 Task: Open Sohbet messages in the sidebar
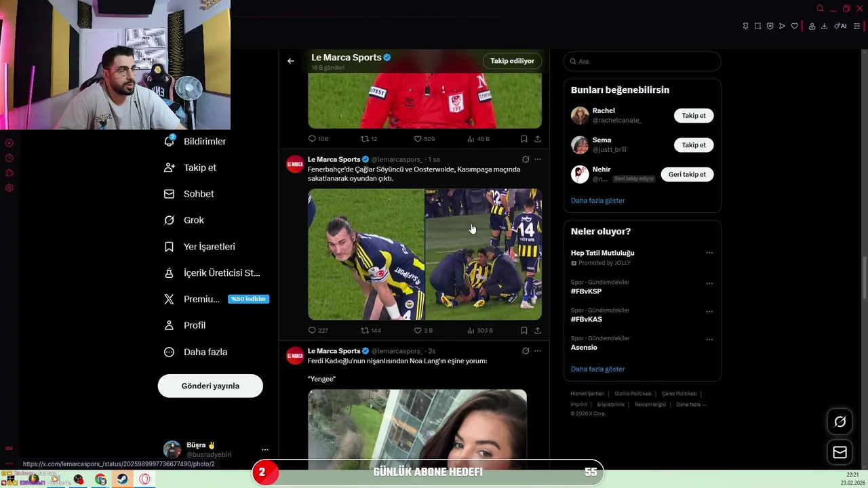pos(189,194)
